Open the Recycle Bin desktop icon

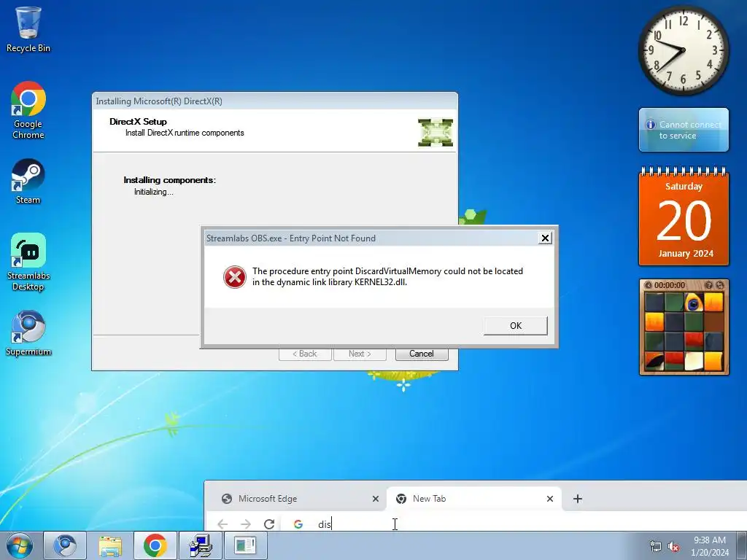point(28,28)
